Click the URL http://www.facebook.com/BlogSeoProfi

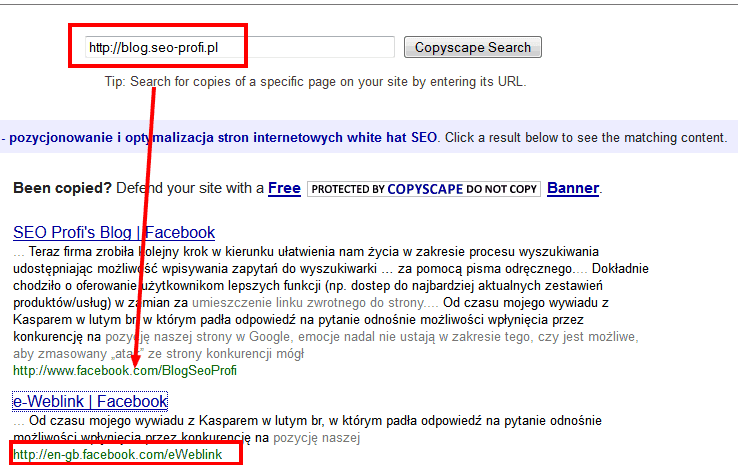tap(125, 371)
